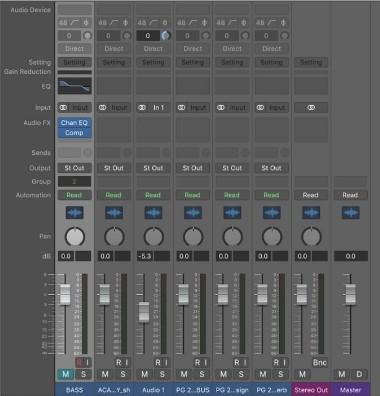Click high-pass filter icon on BASS channel
Image resolution: width=380 pixels, height=396 pixels.
coord(75,23)
